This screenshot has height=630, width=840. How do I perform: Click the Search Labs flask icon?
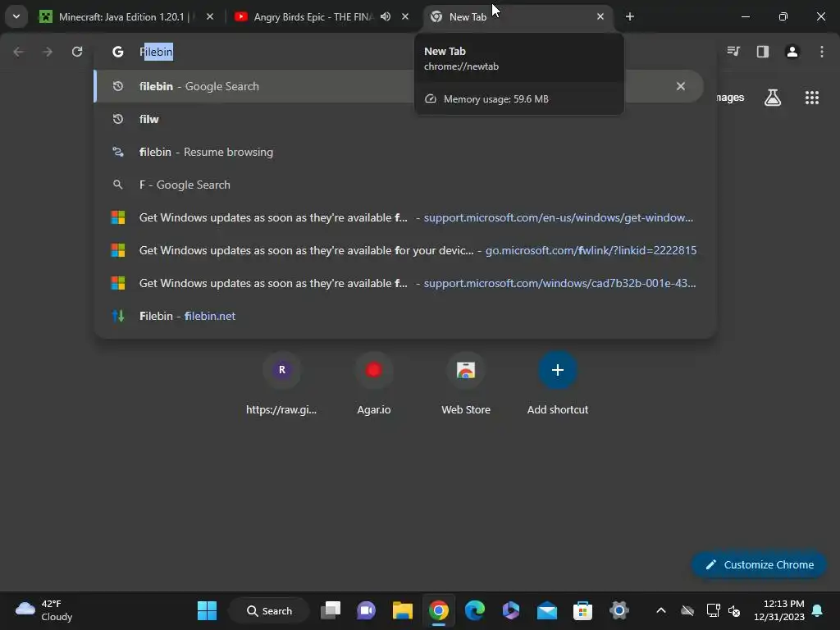pos(772,98)
